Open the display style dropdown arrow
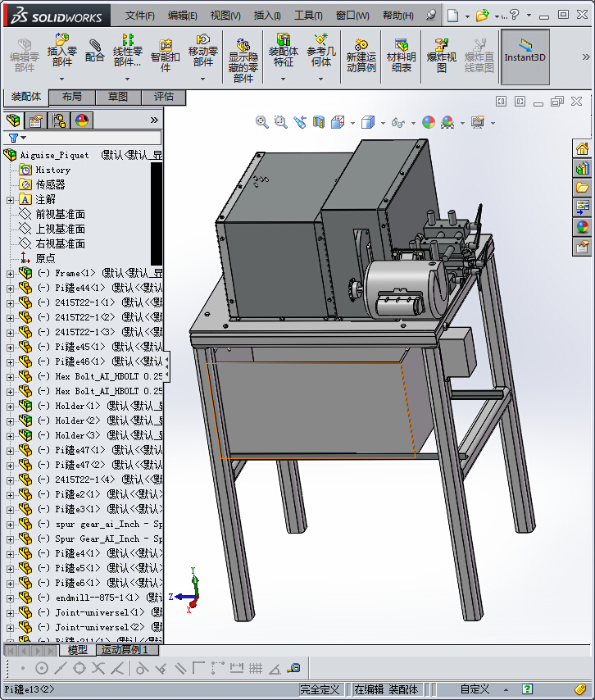Screen dimensions: 595x700 click(x=383, y=123)
